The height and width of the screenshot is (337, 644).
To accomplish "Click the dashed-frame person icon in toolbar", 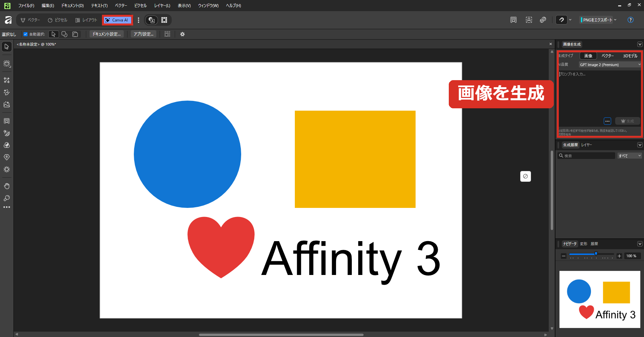I will point(529,20).
